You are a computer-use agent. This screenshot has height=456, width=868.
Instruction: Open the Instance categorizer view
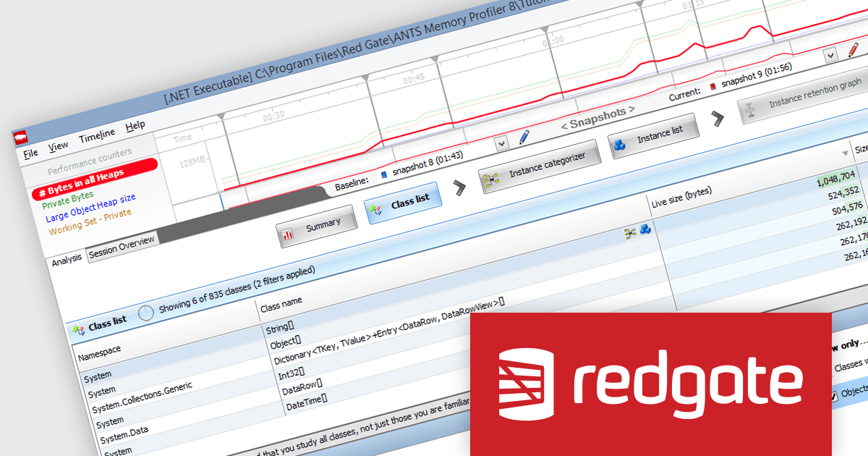point(540,172)
